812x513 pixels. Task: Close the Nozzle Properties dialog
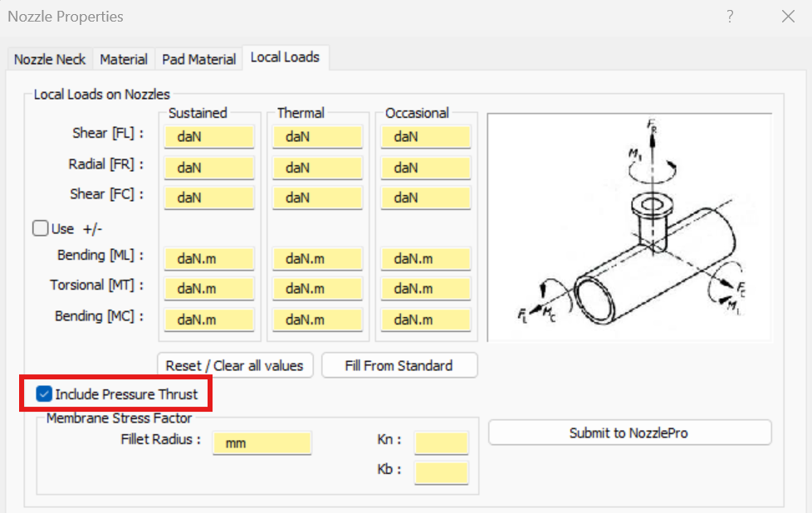(787, 16)
